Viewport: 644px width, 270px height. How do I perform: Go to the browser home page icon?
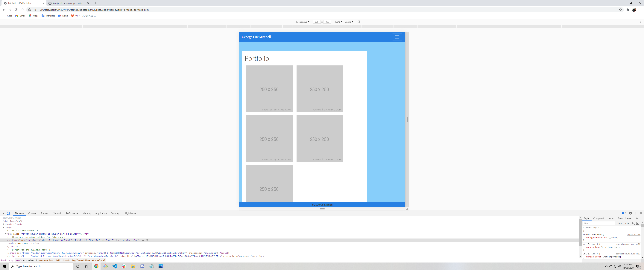point(22,10)
